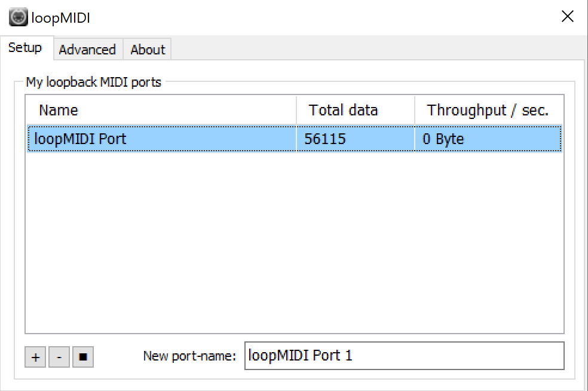The image size is (588, 391).
Task: Click the loopMIDI app icon in title bar
Action: [19, 17]
